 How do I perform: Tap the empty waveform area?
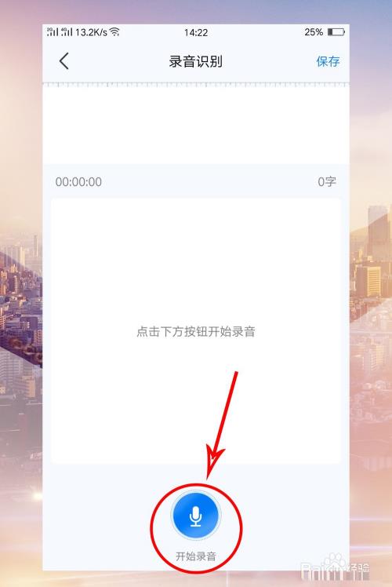coord(196,126)
